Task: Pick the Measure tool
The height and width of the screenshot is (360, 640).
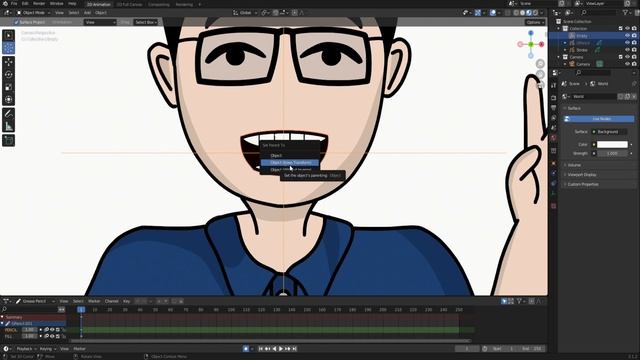Action: tap(9, 127)
